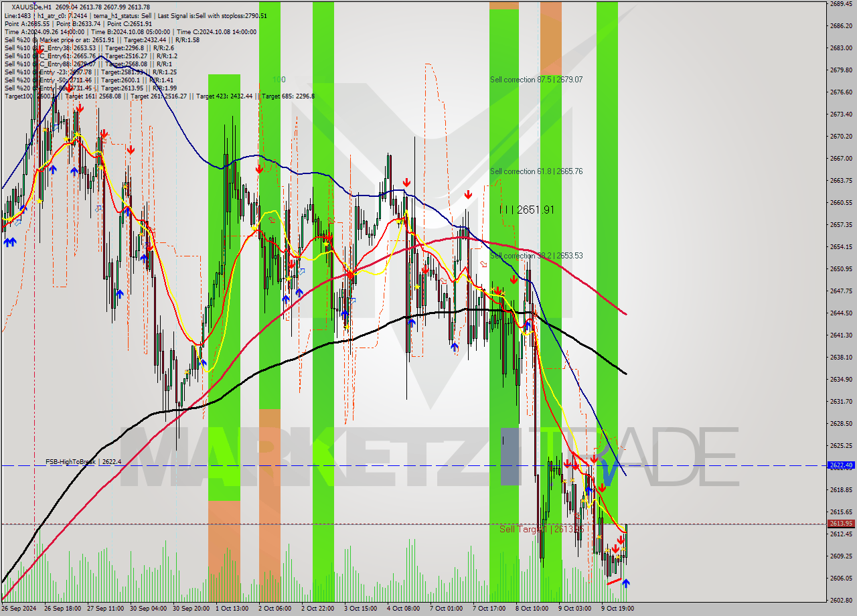857x616 pixels.
Task: Click the '30 Sep 04:00' time axis label
Action: click(x=148, y=609)
